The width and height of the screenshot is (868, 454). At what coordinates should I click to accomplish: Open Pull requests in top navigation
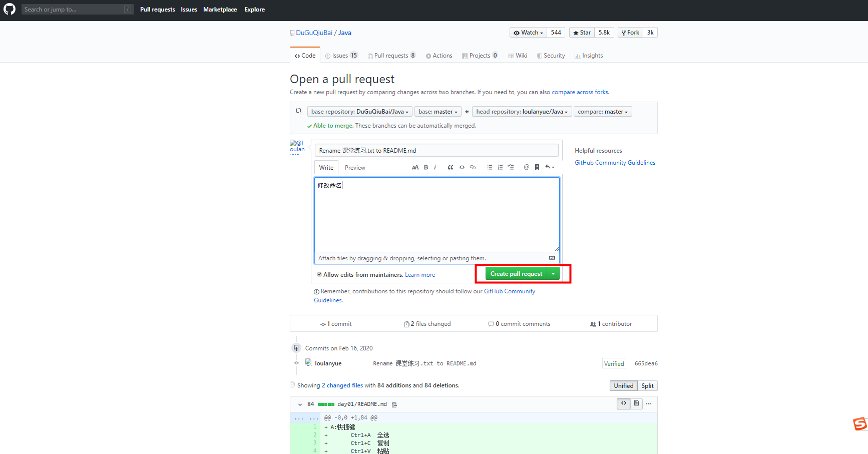158,10
